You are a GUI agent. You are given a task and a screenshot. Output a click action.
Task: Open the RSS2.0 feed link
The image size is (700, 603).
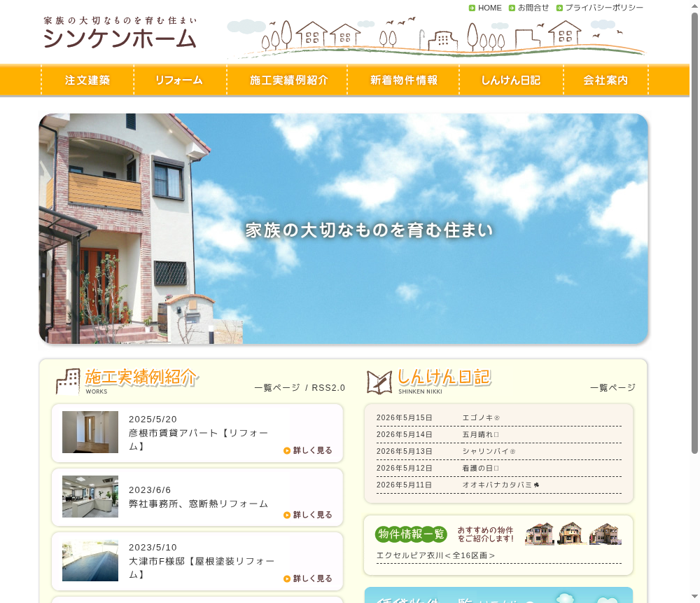(328, 388)
